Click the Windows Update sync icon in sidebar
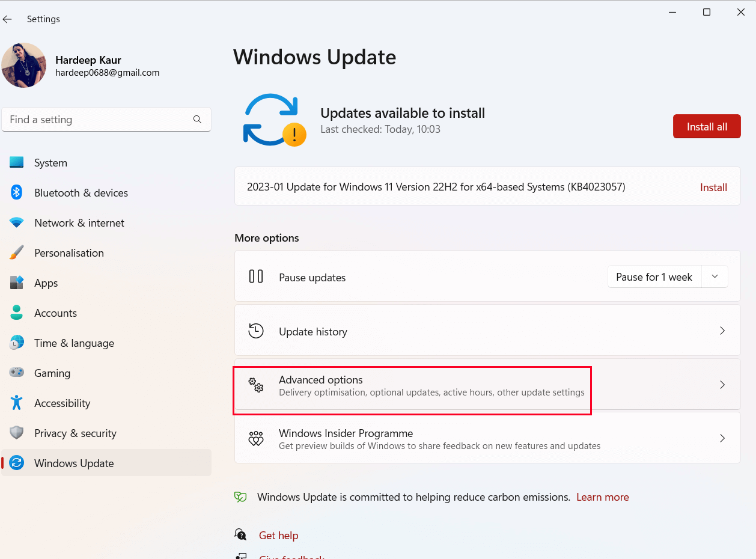 16,463
